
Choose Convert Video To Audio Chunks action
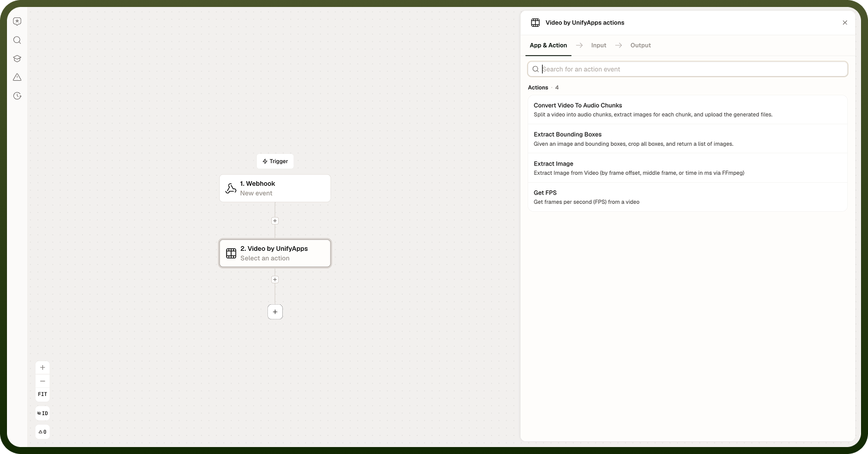click(687, 110)
